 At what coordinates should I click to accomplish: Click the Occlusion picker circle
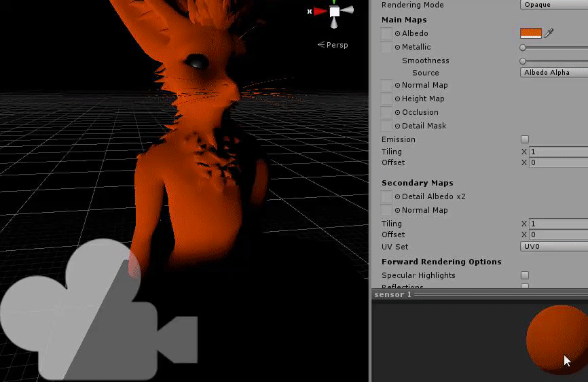[x=397, y=112]
